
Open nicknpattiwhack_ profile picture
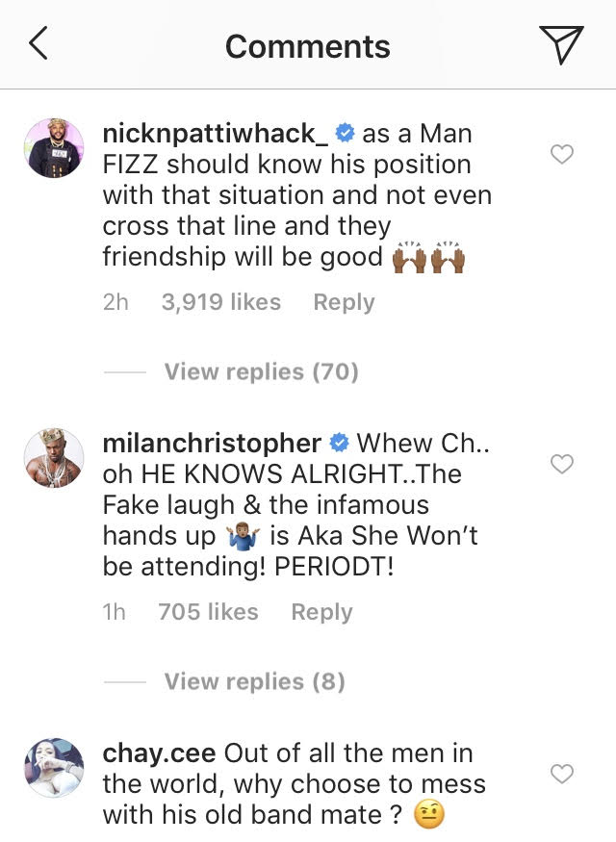pyautogui.click(x=54, y=147)
